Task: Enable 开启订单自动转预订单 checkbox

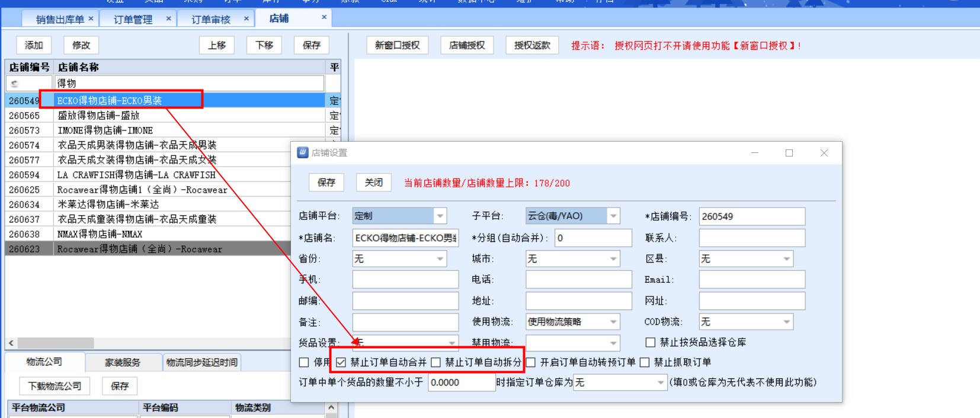Action: tap(531, 362)
